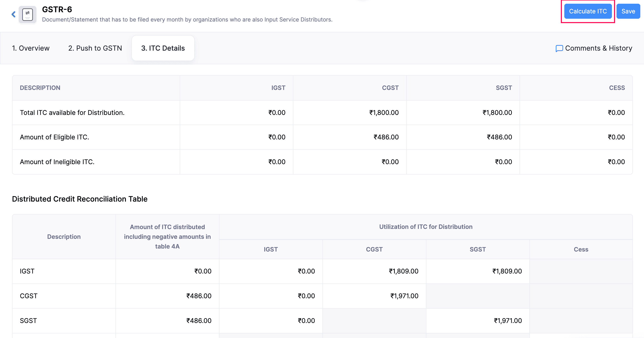
Task: Go back using the back arrow icon
Action: coord(13,14)
